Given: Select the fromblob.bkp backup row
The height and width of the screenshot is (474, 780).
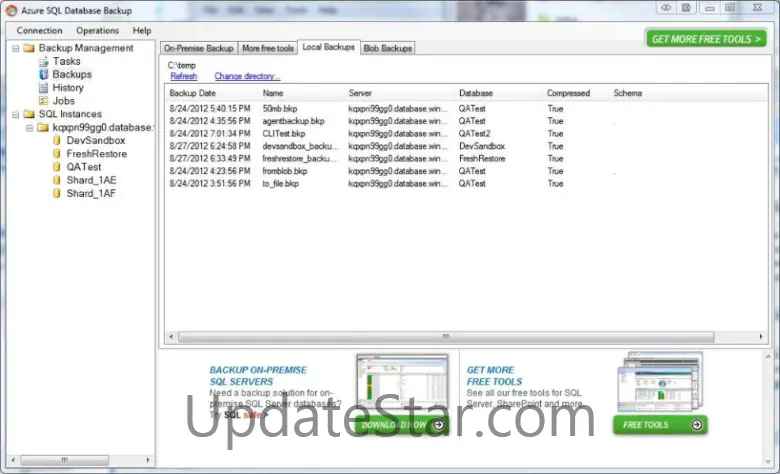Looking at the screenshot, I should [x=467, y=171].
